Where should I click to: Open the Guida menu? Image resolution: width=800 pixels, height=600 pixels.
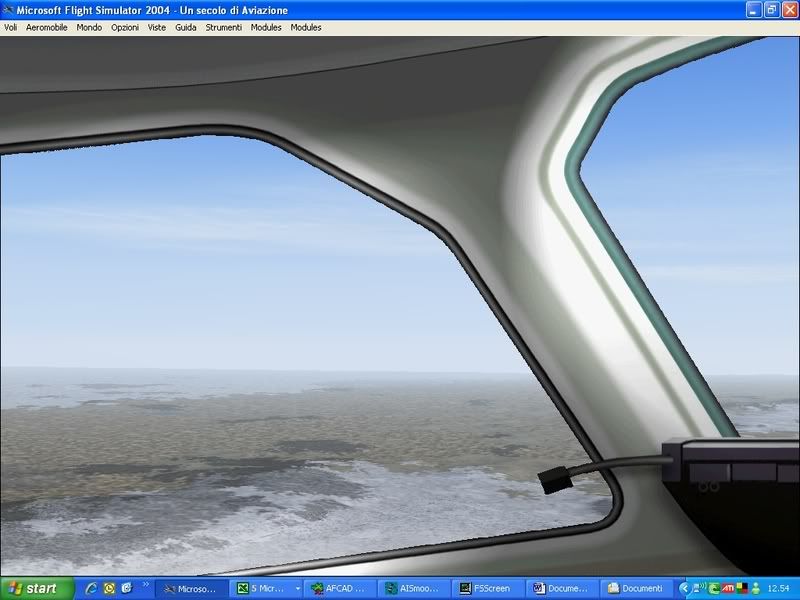pos(186,28)
